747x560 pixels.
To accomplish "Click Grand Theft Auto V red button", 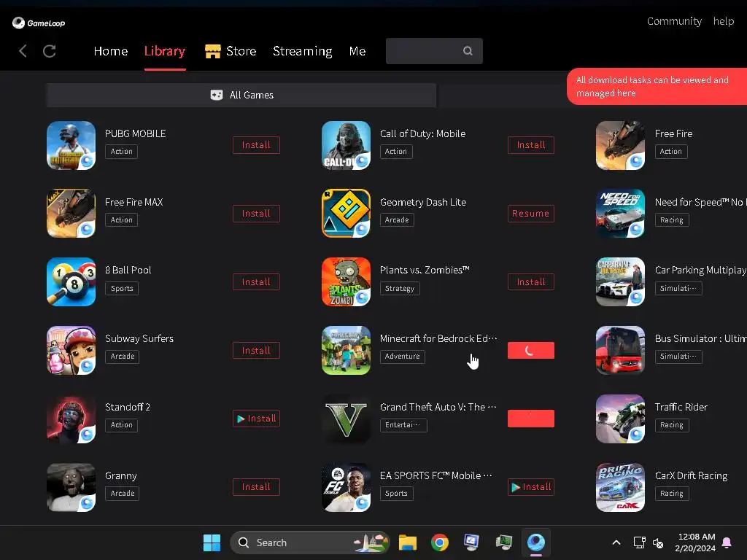I will (x=531, y=419).
